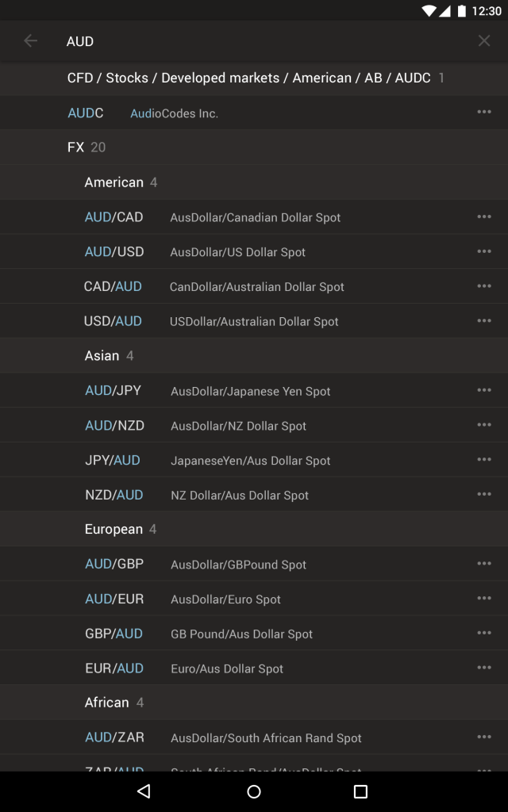Open more options for AUD/USD pair
Screen dimensions: 508x812
click(484, 251)
